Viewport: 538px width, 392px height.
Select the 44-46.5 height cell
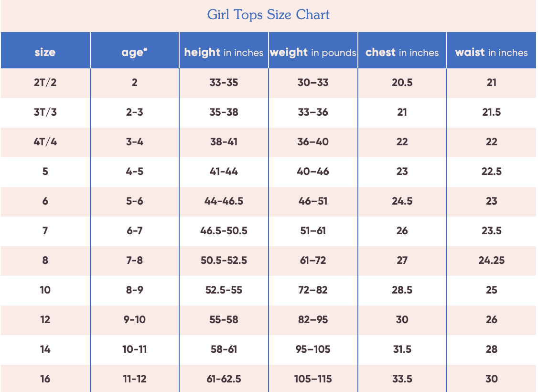tap(224, 201)
